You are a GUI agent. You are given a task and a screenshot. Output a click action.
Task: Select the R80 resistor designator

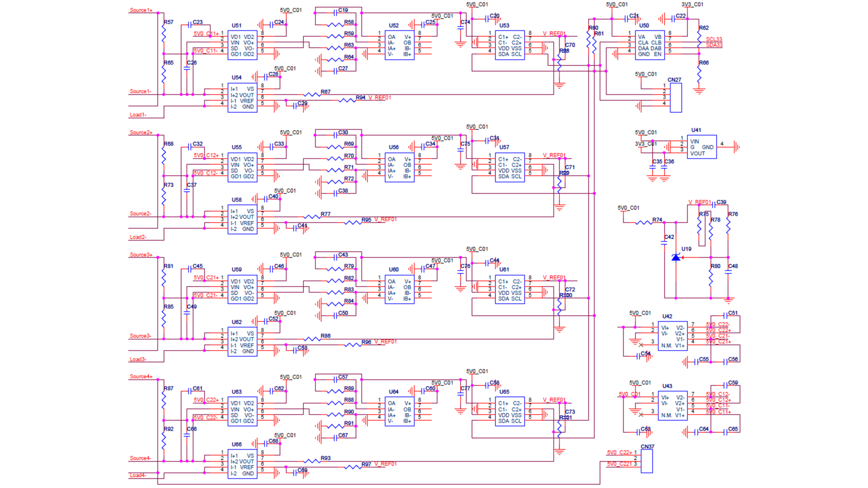point(716,266)
